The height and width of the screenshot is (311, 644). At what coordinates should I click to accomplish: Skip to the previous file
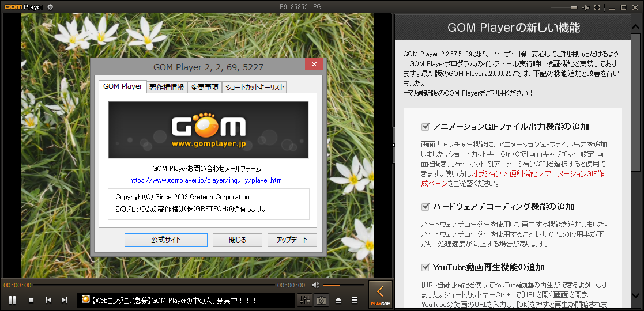(48, 300)
